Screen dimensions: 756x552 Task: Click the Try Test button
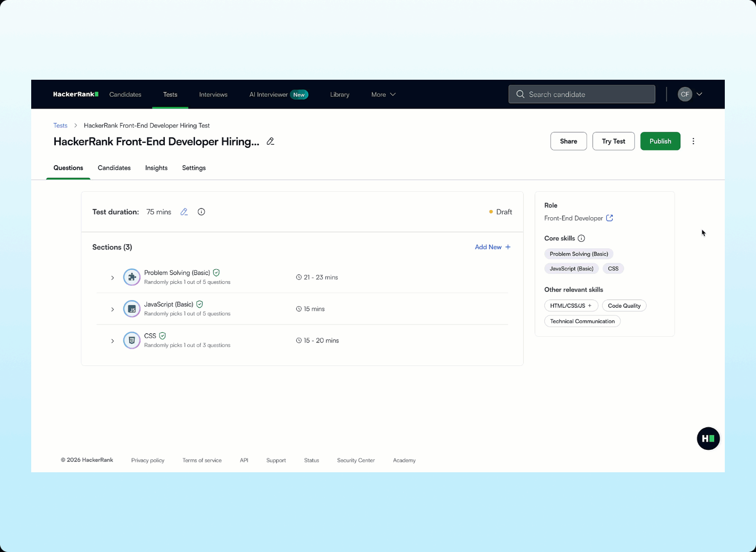tap(613, 141)
